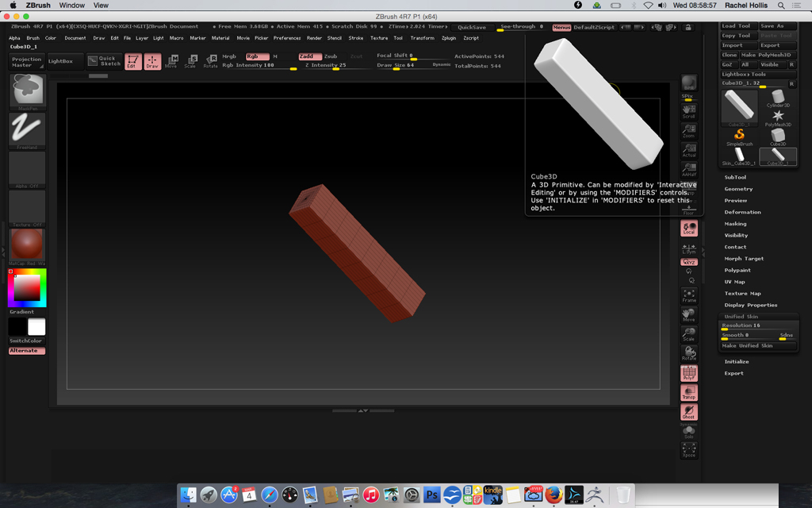Click Make Unified Skin button

coord(759,346)
